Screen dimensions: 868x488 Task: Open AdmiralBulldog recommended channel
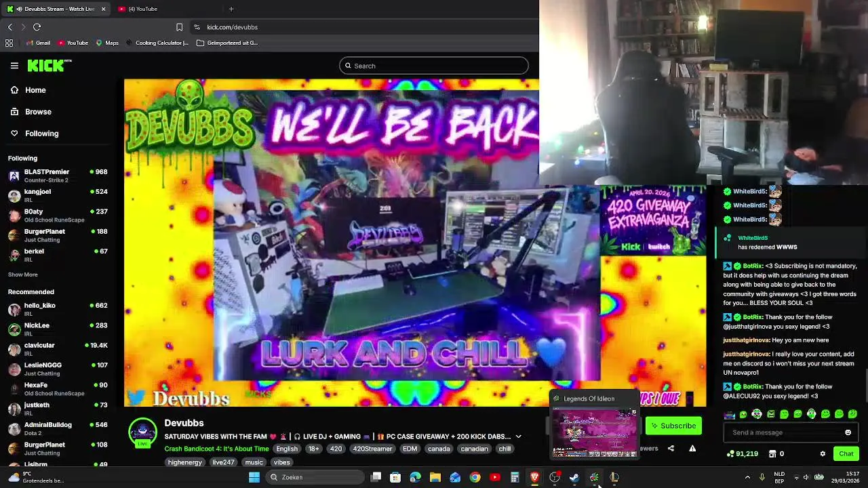[x=58, y=428]
